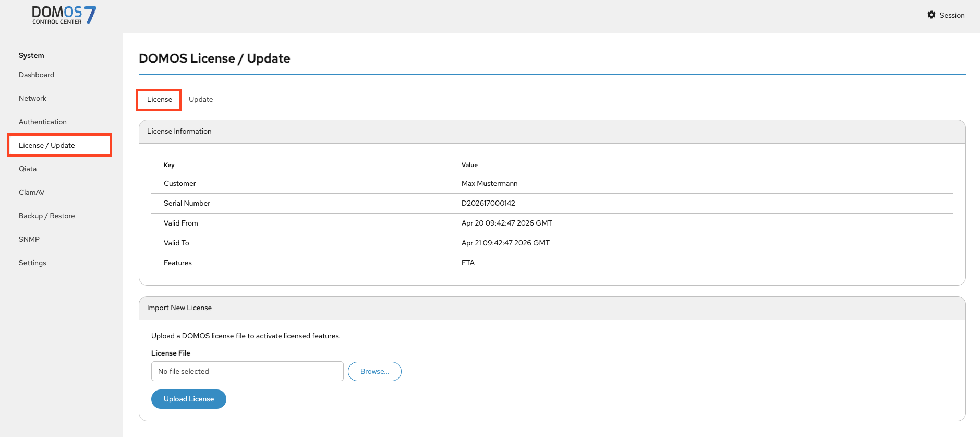Open Backup / Restore page
Screen dimensions: 980x437
tap(47, 216)
